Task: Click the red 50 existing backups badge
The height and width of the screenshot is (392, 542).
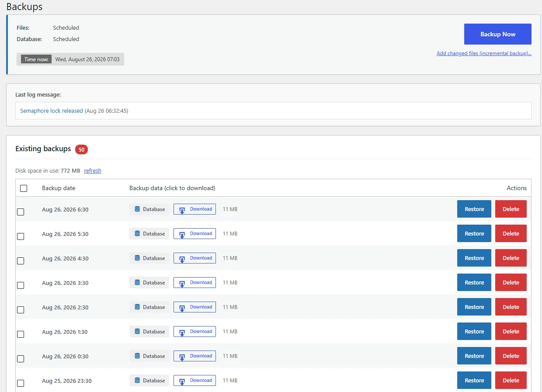Action: pyautogui.click(x=81, y=149)
